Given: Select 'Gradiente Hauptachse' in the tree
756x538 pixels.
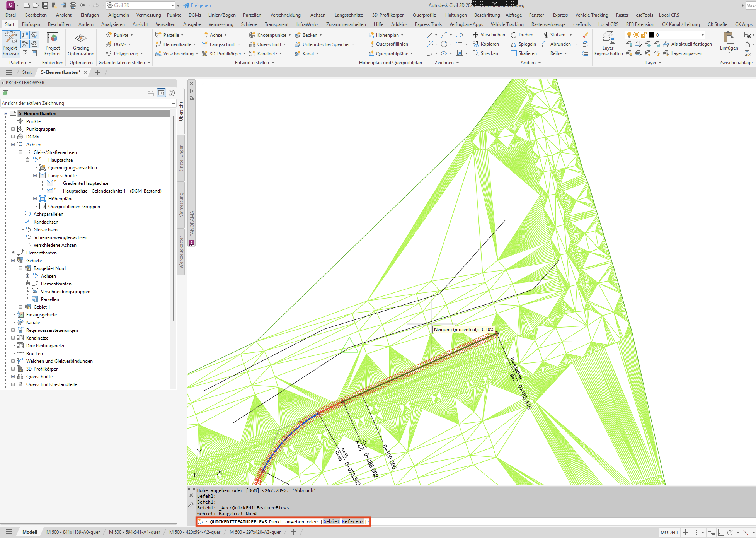Looking at the screenshot, I should pyautogui.click(x=85, y=183).
